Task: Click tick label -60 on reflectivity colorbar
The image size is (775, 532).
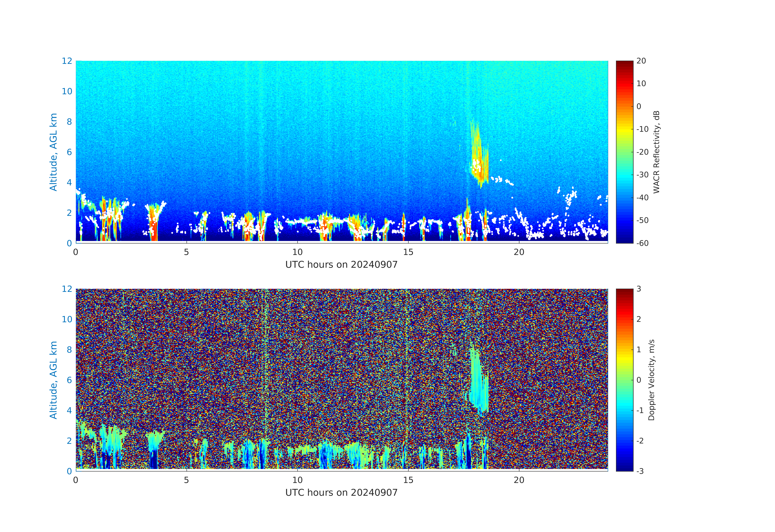Action: click(x=642, y=243)
